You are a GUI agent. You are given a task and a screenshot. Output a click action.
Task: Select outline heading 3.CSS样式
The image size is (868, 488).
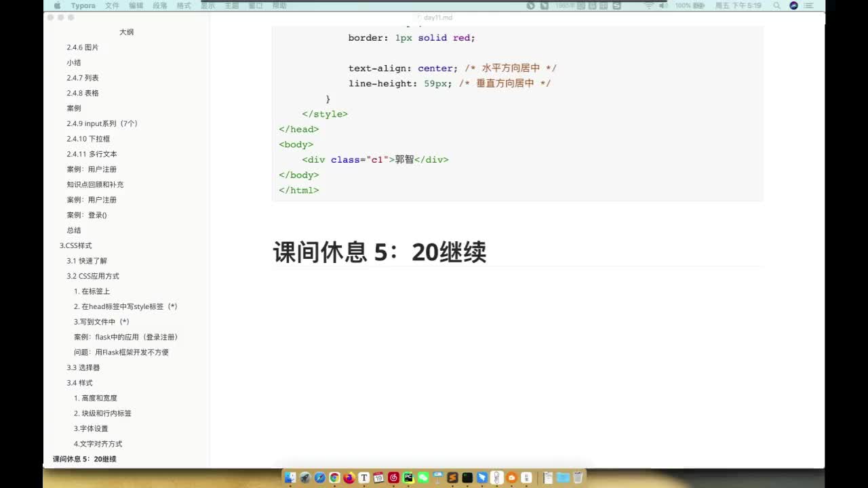coord(76,245)
